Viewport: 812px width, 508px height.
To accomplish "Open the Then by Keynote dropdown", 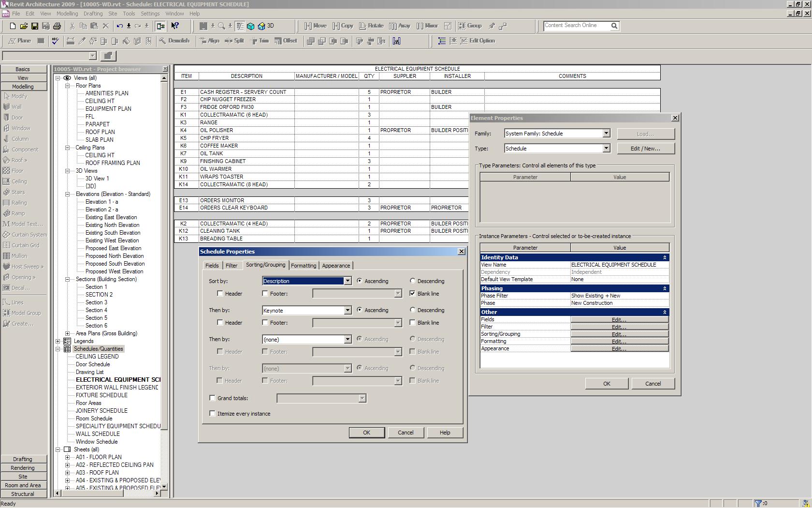I will coord(347,311).
